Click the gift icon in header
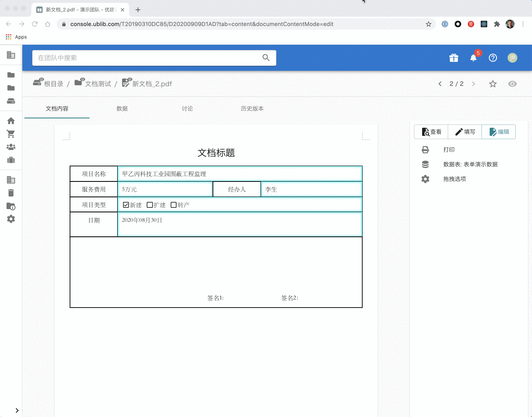532x417 pixels. [x=454, y=58]
